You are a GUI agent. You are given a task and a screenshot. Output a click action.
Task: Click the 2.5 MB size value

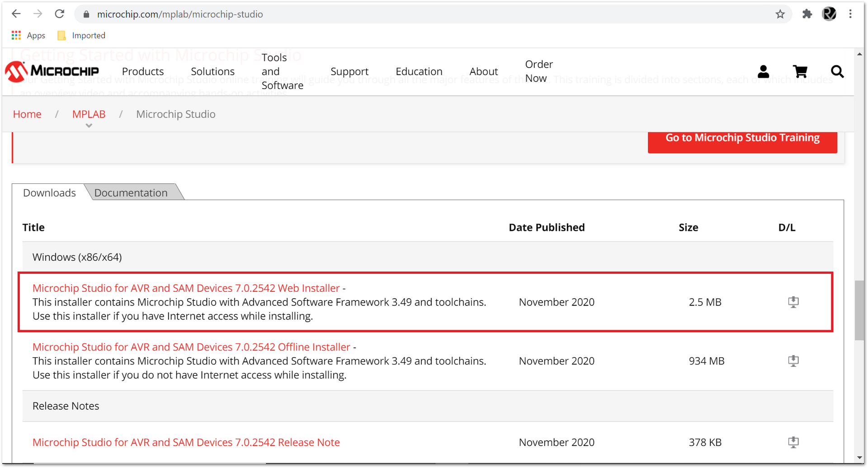(705, 302)
